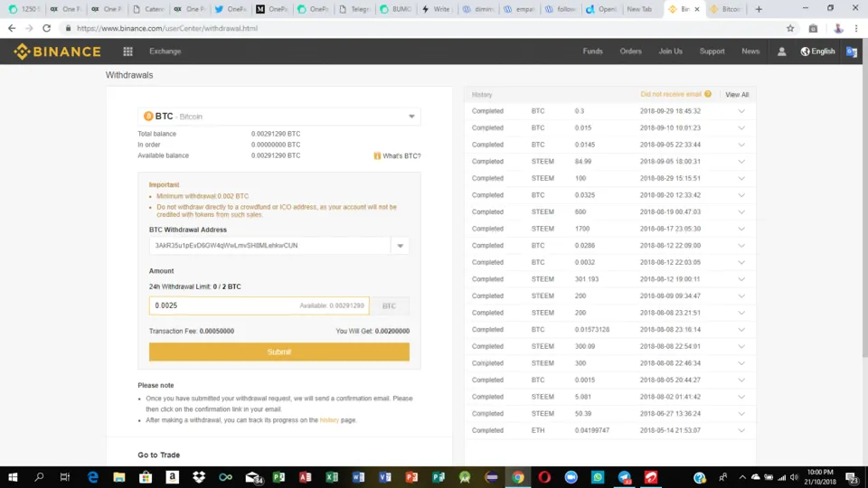Screen dimensions: 868x488
Task: Follow the history link in Please note
Action: click(x=329, y=420)
